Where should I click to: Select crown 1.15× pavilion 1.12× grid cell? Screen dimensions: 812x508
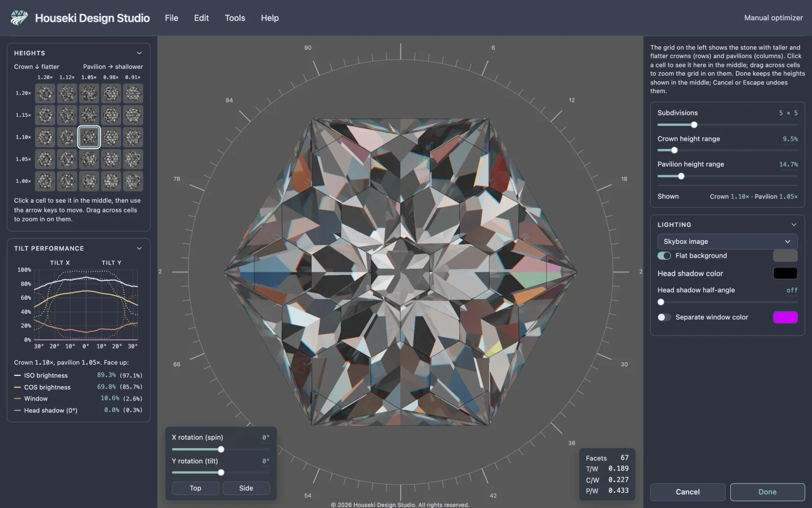pyautogui.click(x=67, y=115)
